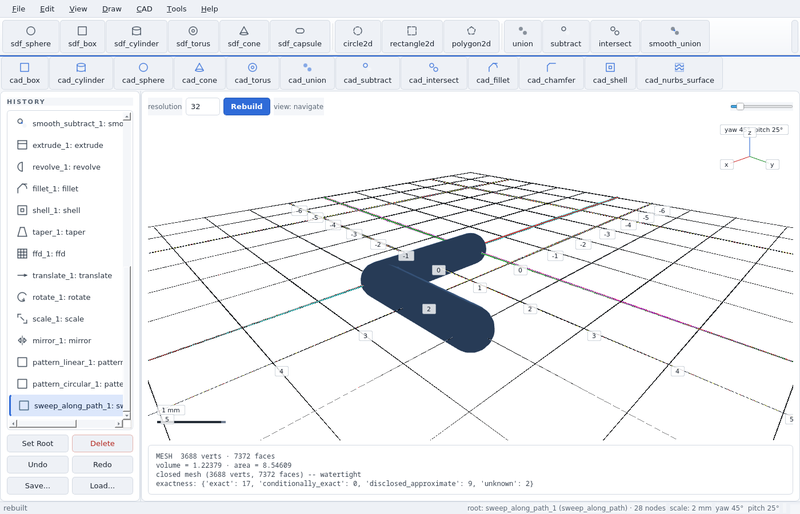800x514 pixels.
Task: Select mirror_1: mirror history item
Action: click(x=66, y=340)
